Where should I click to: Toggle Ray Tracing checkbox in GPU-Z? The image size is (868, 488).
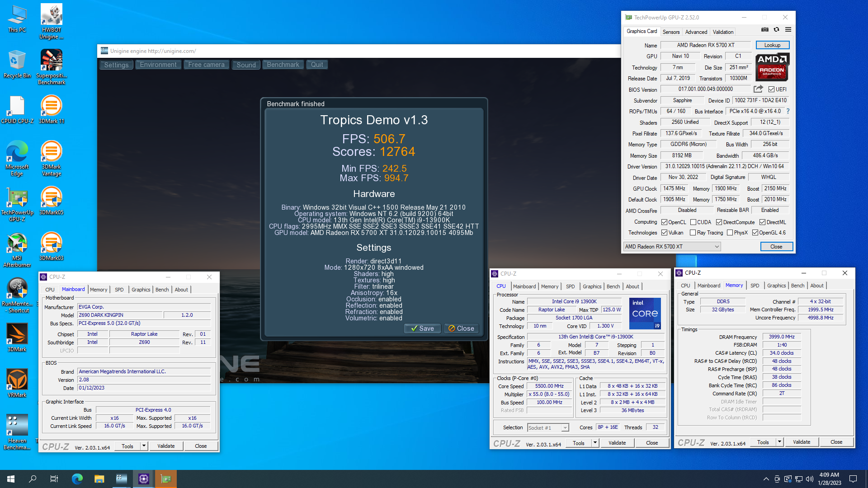[x=693, y=233]
